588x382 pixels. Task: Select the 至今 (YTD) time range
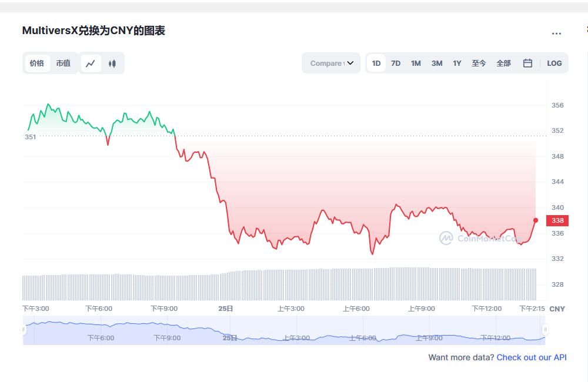tap(479, 63)
